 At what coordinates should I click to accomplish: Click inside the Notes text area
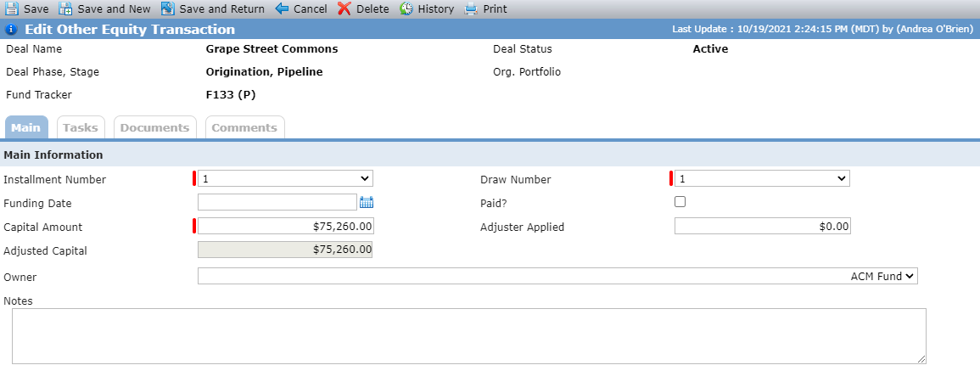[468, 335]
